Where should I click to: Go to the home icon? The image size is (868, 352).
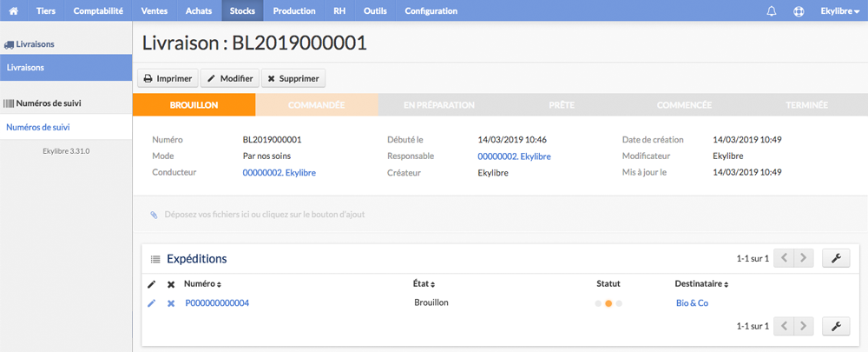coord(13,10)
